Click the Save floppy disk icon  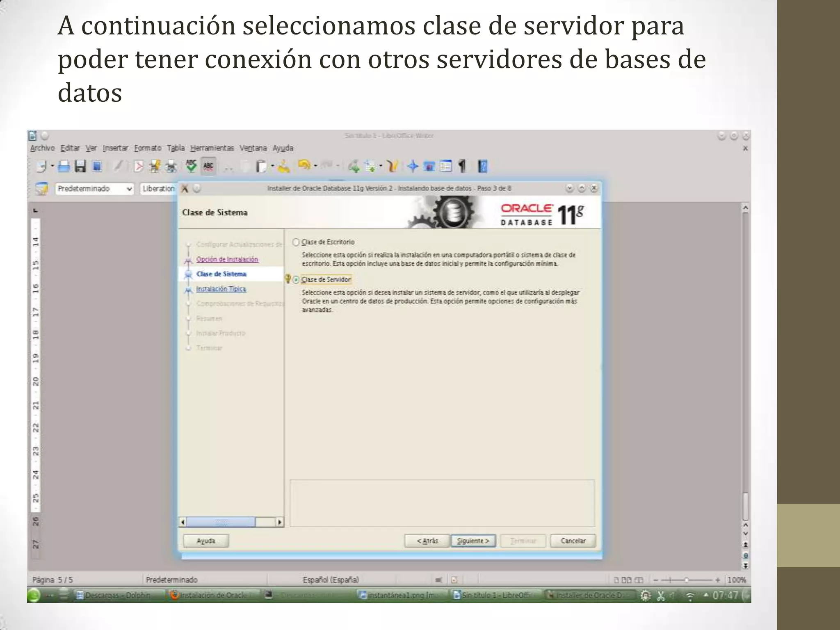click(80, 166)
